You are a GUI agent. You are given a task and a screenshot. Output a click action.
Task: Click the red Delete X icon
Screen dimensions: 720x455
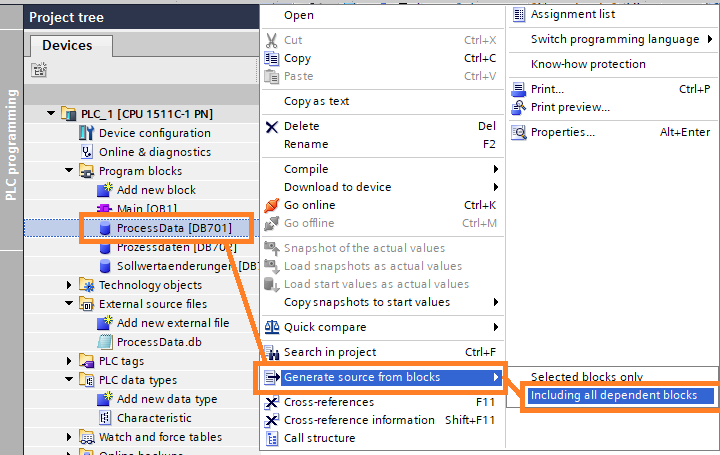tap(271, 127)
